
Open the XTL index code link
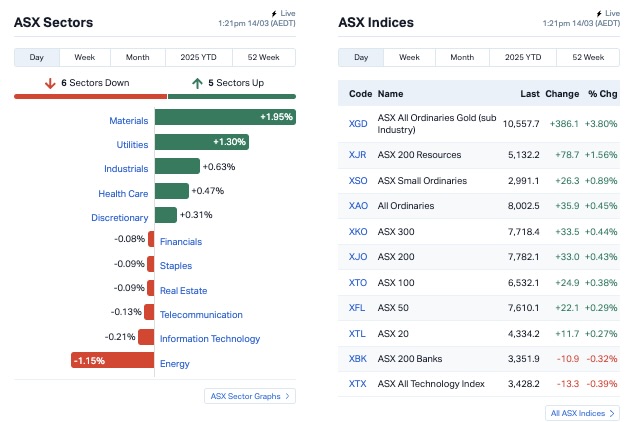pos(357,334)
